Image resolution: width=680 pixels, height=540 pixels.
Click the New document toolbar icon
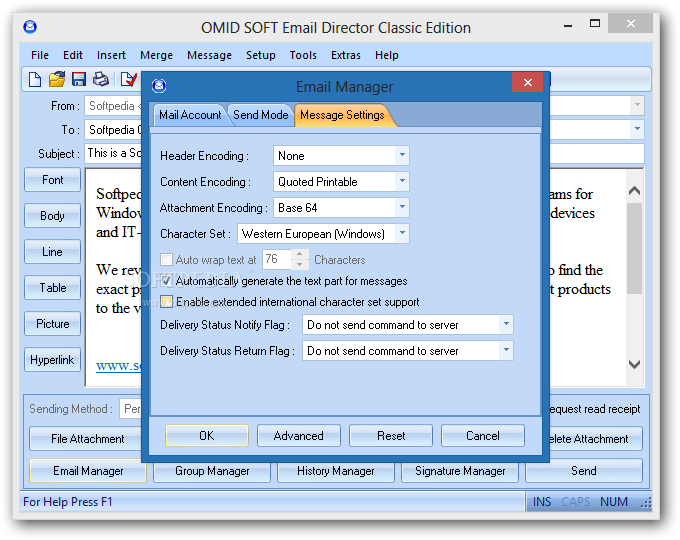35,79
